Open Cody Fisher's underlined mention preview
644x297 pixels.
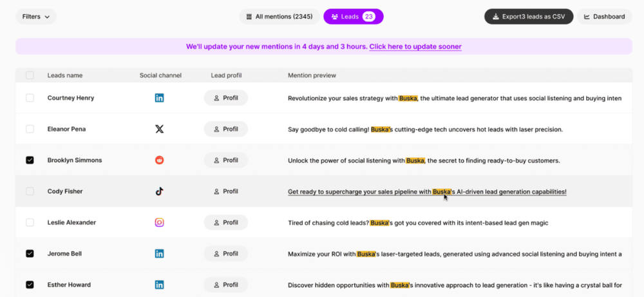[427, 191]
